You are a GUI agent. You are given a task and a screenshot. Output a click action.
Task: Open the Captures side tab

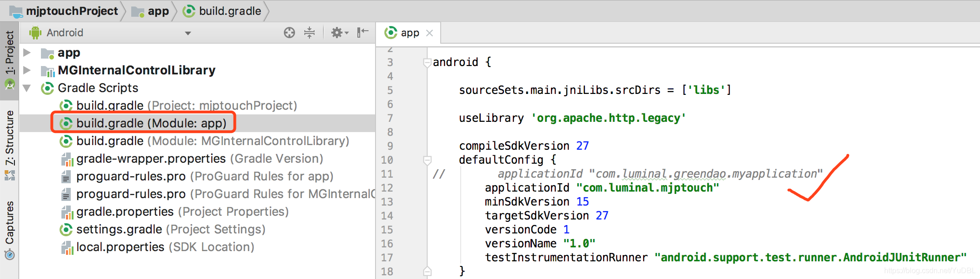point(9,230)
